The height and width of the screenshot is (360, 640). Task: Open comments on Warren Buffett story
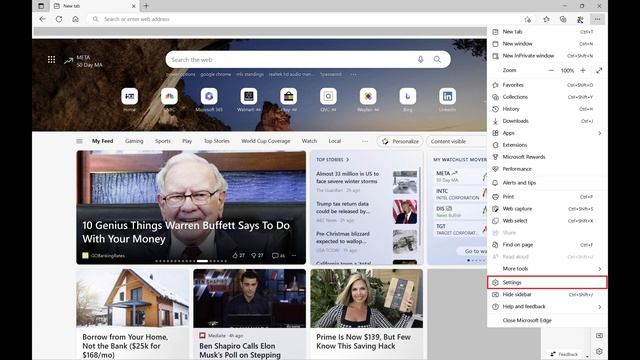click(278, 256)
